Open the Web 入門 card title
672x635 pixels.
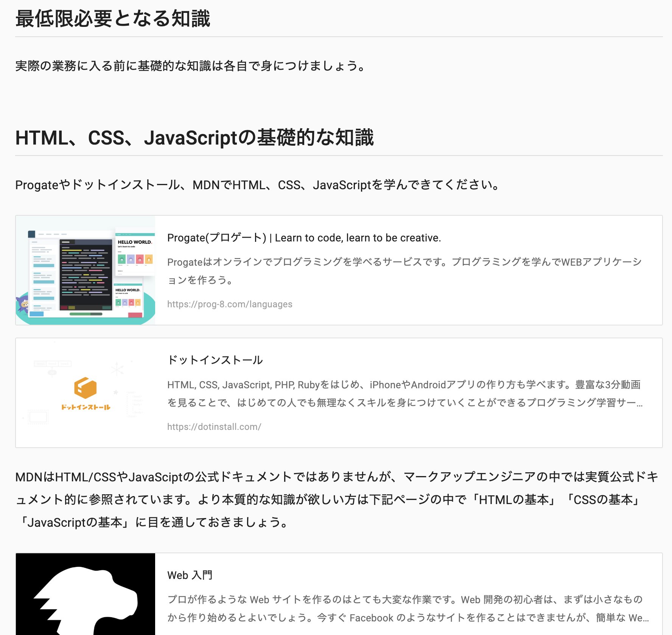point(190,575)
